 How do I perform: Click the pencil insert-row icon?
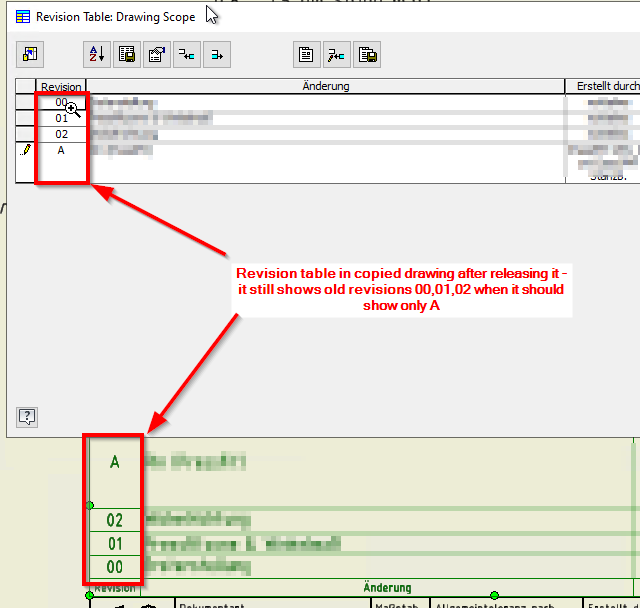pos(337,54)
